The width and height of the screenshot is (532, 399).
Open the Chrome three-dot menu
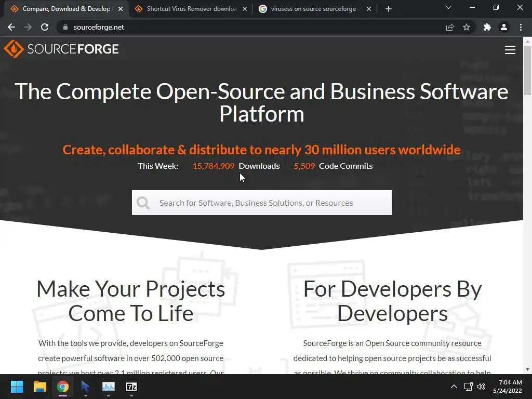click(521, 27)
